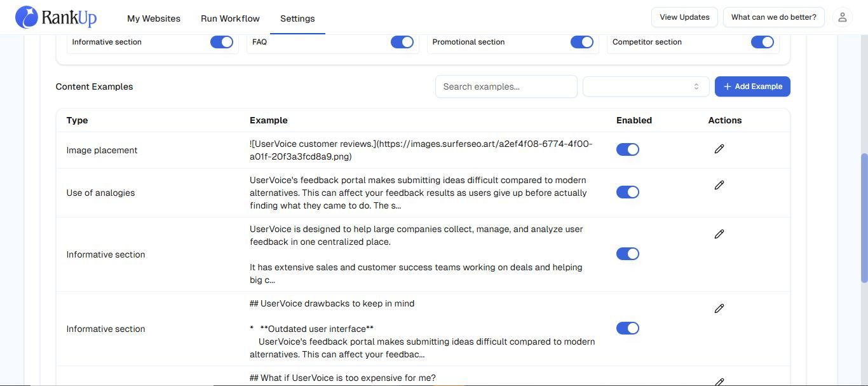This screenshot has height=386, width=868.
Task: Go to My Websites tab
Action: point(154,18)
